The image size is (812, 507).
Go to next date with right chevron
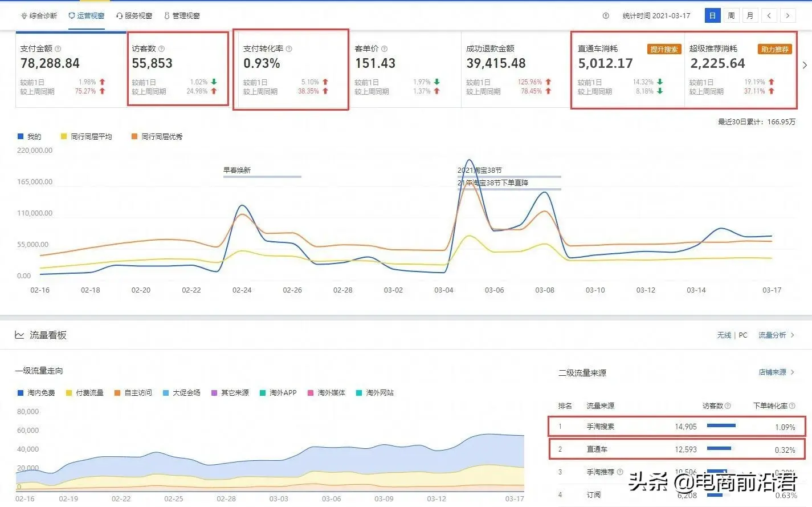click(787, 16)
